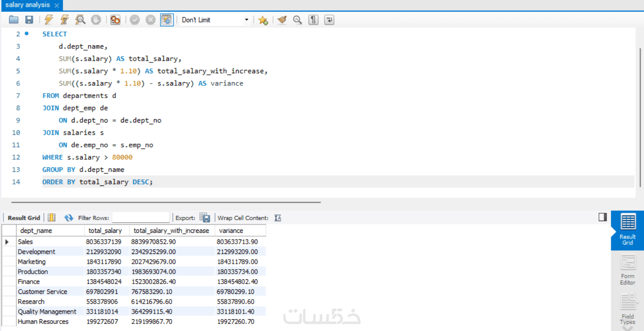Click the Result Grid label in results toolbar

tap(24, 218)
